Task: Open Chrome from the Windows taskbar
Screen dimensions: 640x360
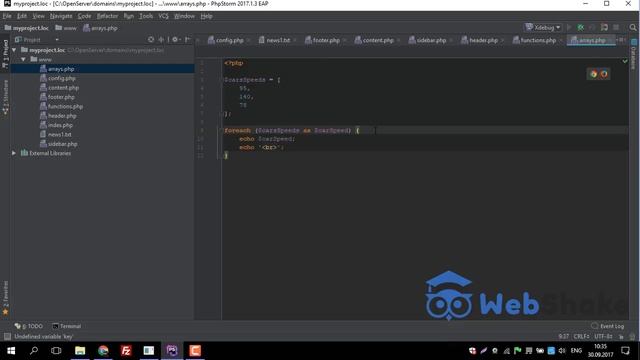Action: 103,351
